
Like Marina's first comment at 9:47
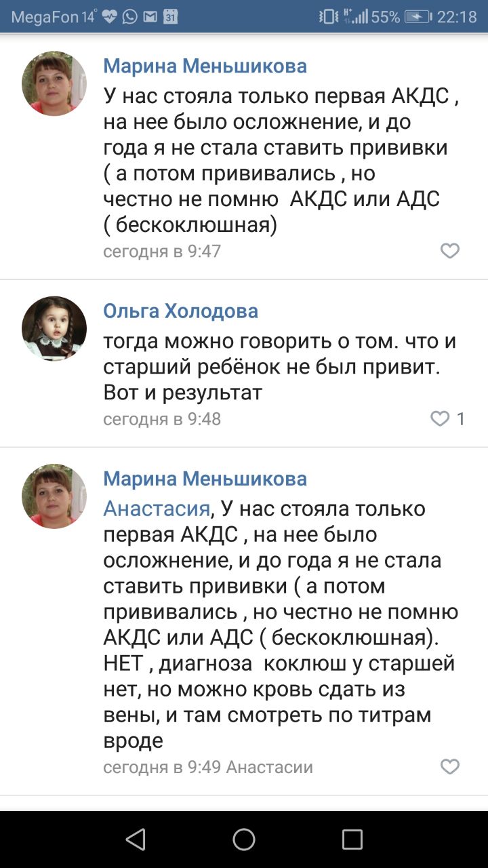tap(450, 251)
